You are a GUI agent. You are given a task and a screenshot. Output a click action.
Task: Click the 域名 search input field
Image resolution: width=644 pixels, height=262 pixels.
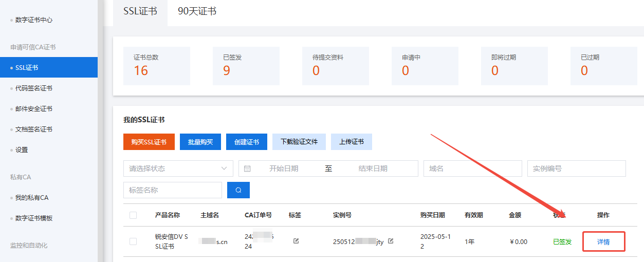pos(472,169)
